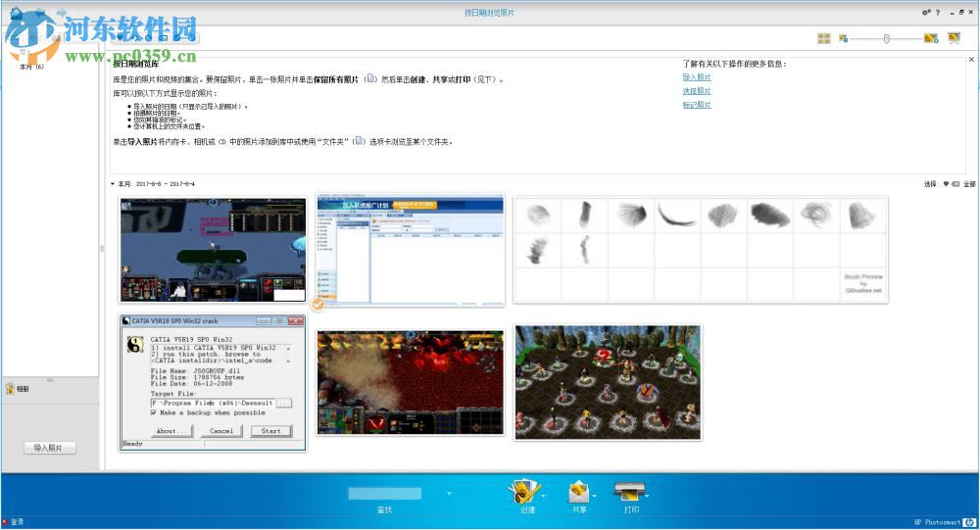This screenshot has height=530, width=980.
Task: Open the 标记照片 help link
Action: (x=696, y=105)
